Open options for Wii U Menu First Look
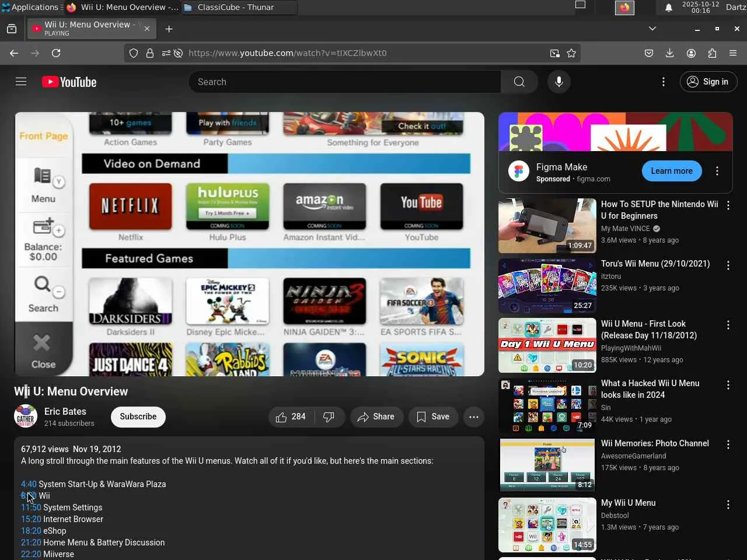 (x=728, y=325)
